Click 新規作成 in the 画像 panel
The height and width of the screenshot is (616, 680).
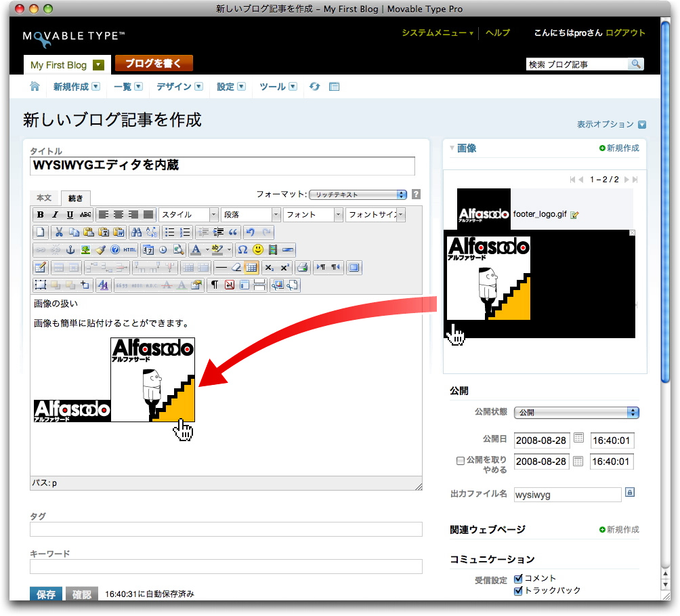point(619,148)
